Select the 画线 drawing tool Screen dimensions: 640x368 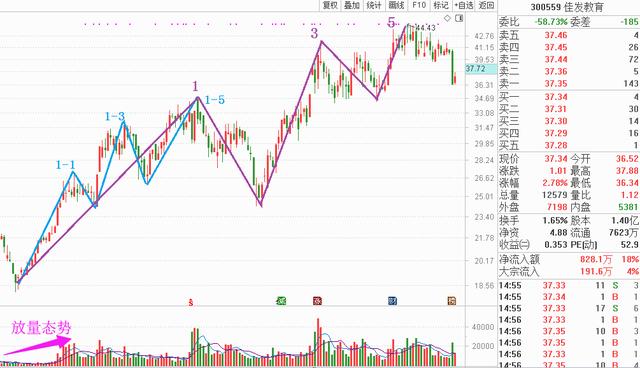point(396,5)
